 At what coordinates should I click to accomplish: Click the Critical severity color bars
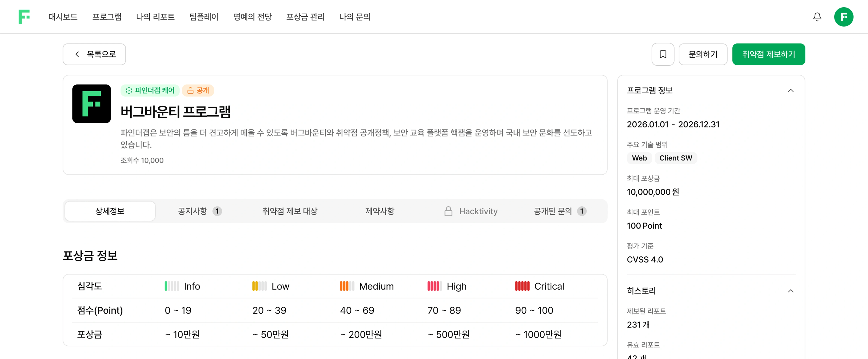[x=522, y=286]
